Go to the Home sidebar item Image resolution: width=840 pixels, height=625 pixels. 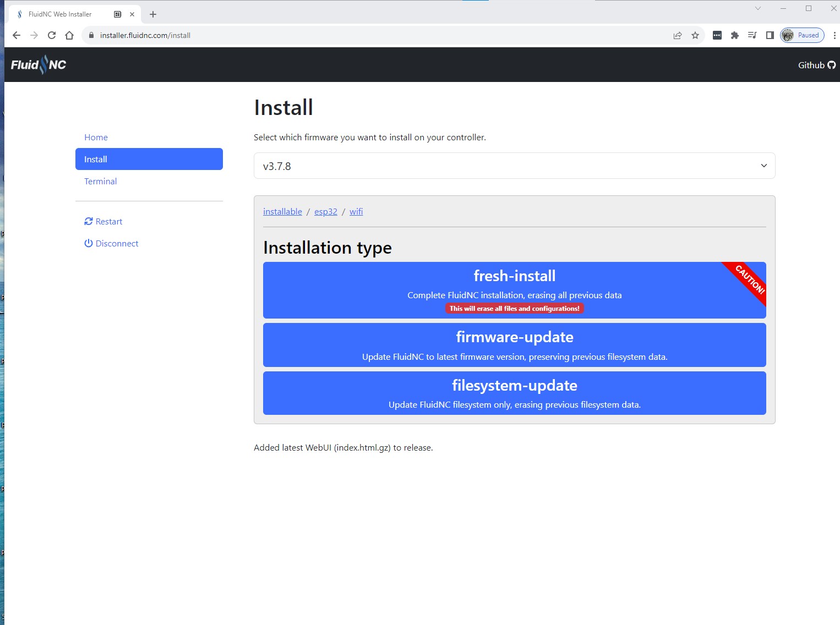(96, 137)
